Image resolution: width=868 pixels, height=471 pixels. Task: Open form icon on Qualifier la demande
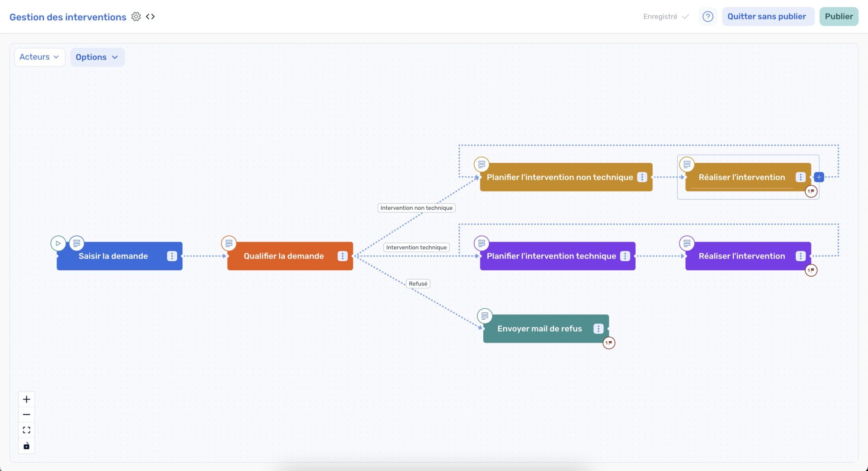pos(229,243)
